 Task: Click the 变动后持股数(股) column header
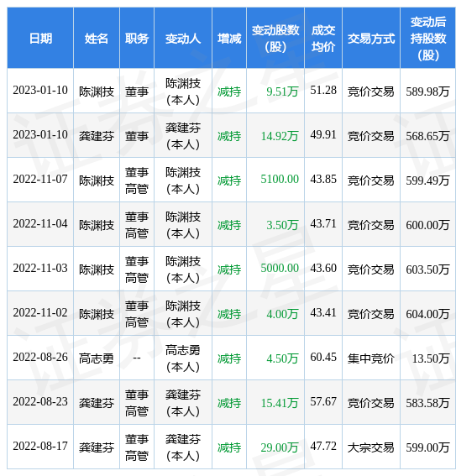click(x=428, y=39)
